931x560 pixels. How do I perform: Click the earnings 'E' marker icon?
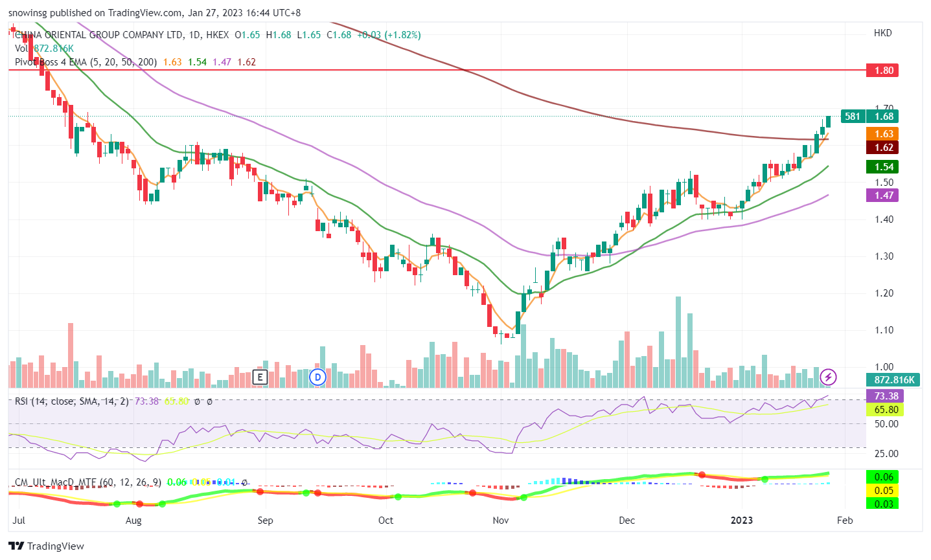(260, 377)
